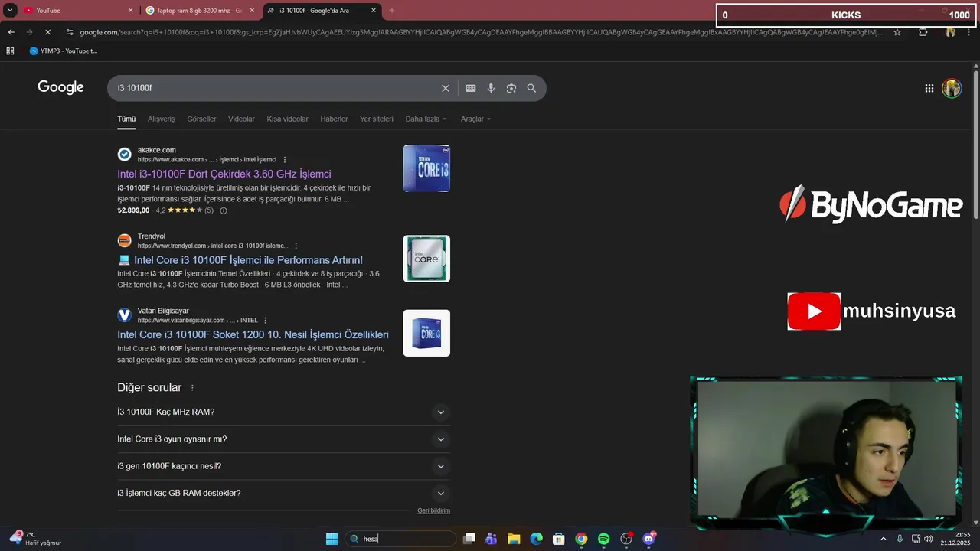
Task: Switch to the Yer siteleri tab
Action: pos(377,119)
